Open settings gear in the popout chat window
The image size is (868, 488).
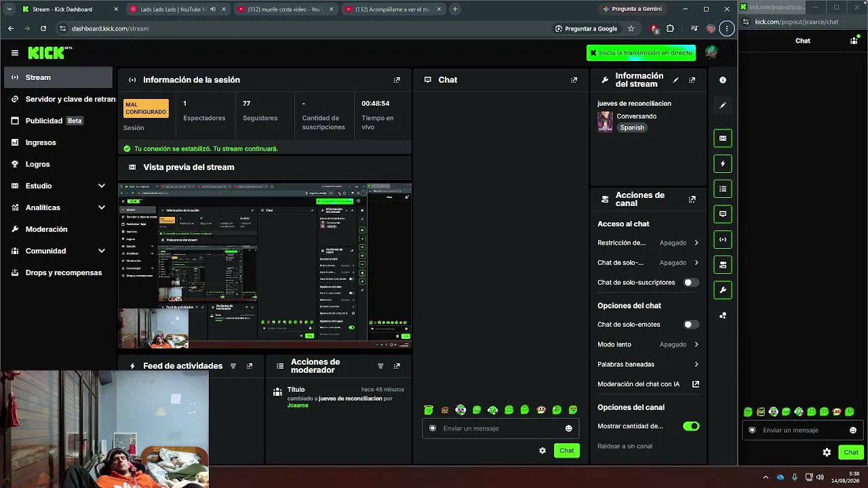tap(827, 452)
